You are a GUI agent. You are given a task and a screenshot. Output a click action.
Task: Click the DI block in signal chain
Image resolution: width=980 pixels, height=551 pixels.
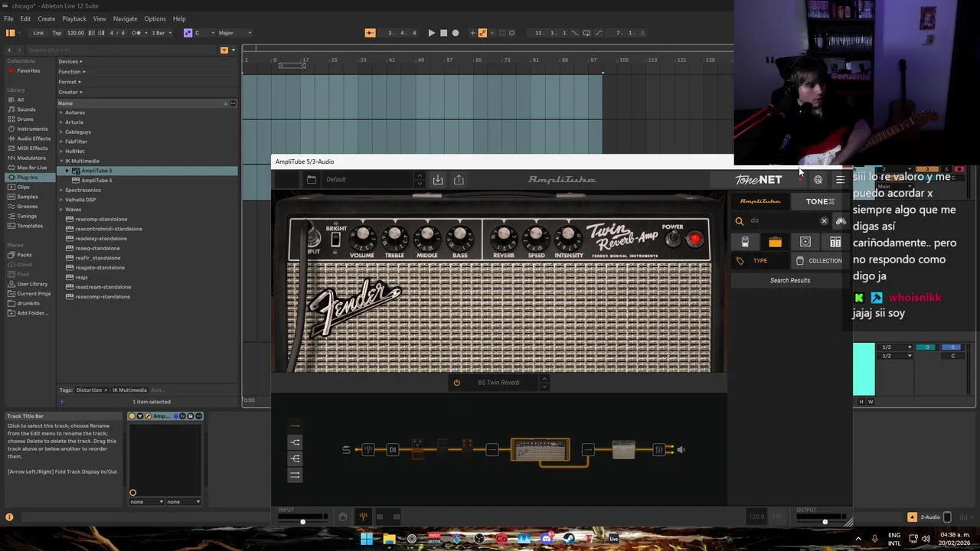pyautogui.click(x=393, y=450)
